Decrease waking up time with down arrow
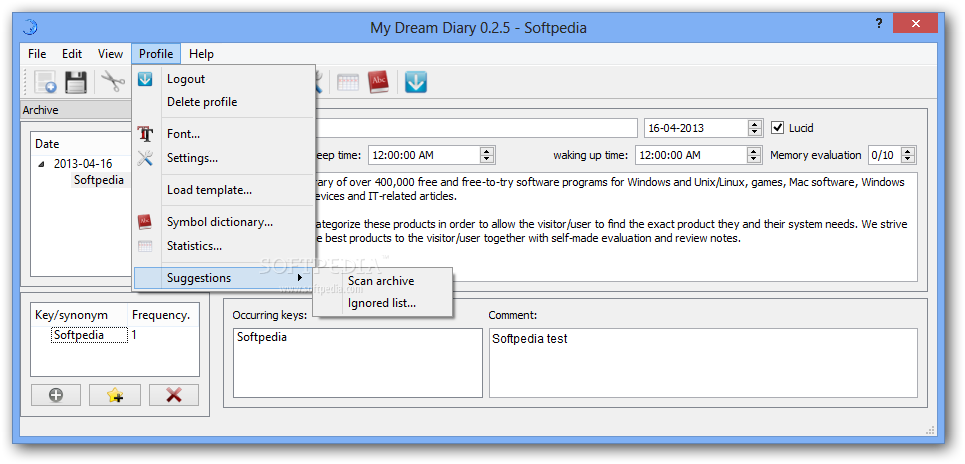Viewport: 965px width, 464px height. (754, 159)
